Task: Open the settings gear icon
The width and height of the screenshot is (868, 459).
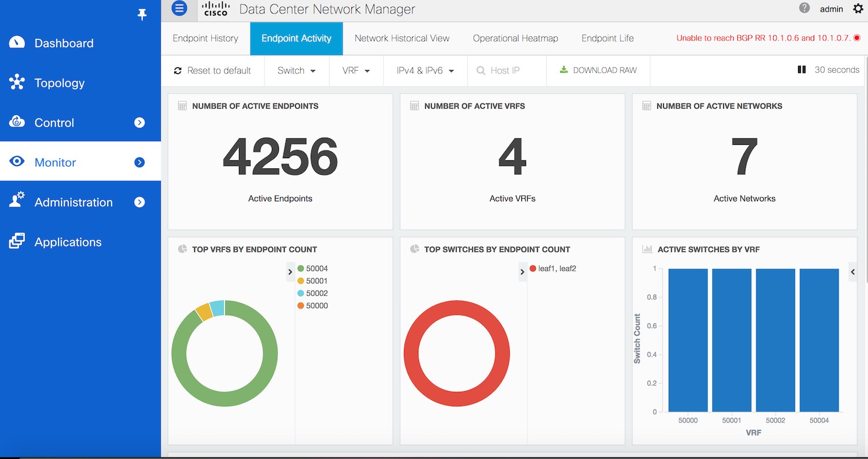Action: (x=858, y=9)
